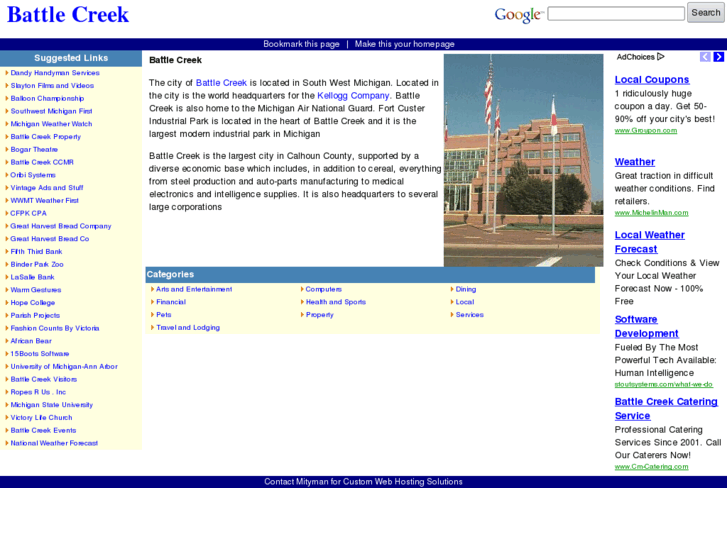The height and width of the screenshot is (545, 727).
Task: Open Dandy Handyman Services link
Action: (x=55, y=73)
